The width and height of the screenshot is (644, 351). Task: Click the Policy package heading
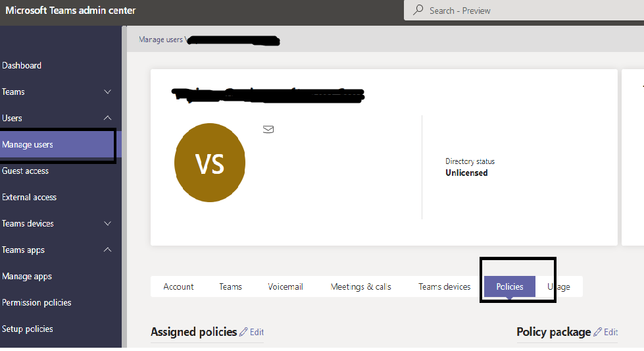[554, 332]
